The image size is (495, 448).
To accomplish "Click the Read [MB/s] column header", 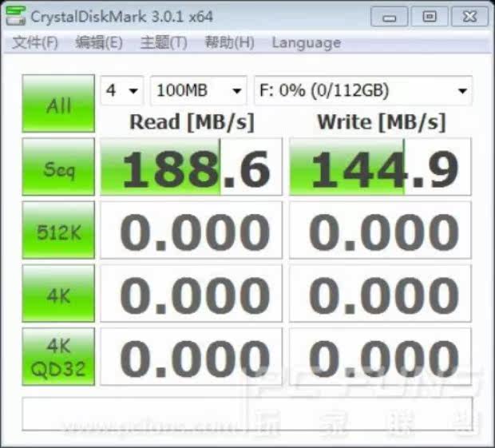I will click(x=192, y=122).
